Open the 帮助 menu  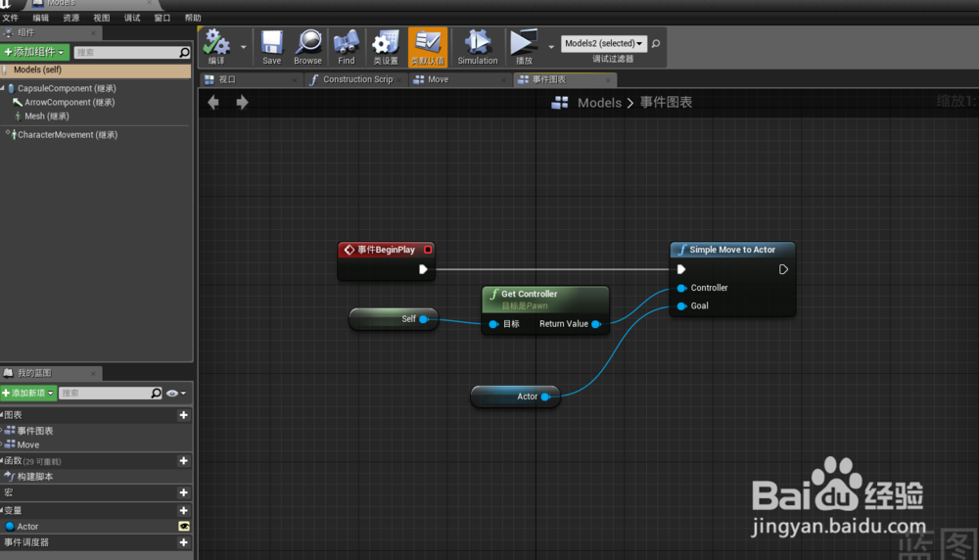pyautogui.click(x=193, y=18)
